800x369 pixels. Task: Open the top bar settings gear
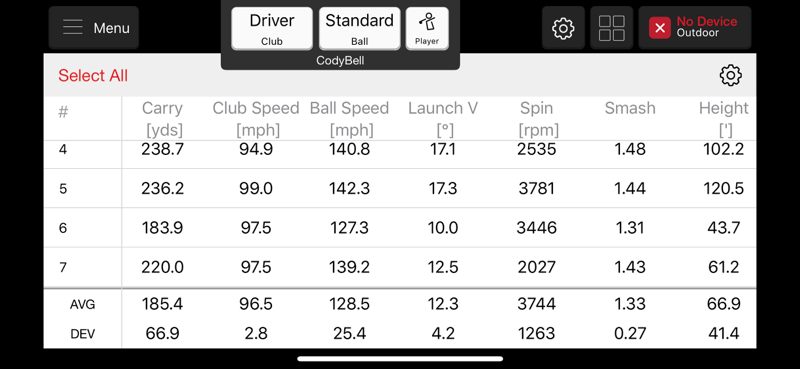(563, 28)
